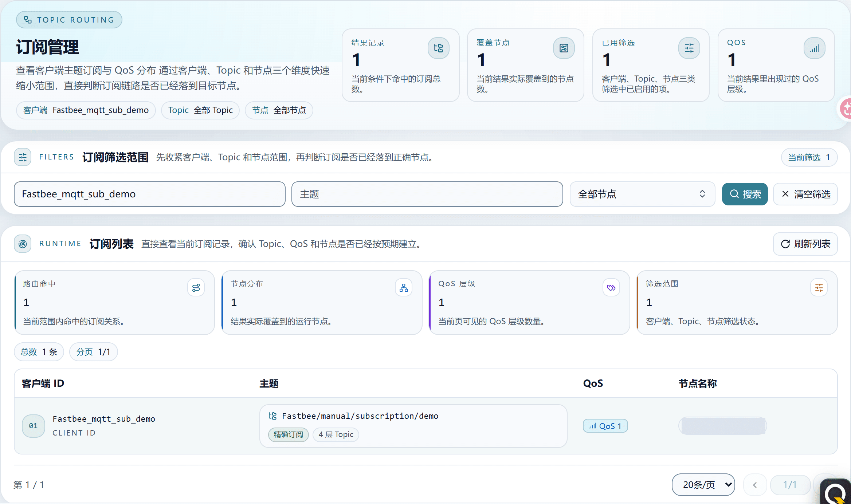The width and height of the screenshot is (851, 504).
Task: Click the 客户端 Fastbee_mqtt_sub_demo chip
Action: pyautogui.click(x=86, y=110)
